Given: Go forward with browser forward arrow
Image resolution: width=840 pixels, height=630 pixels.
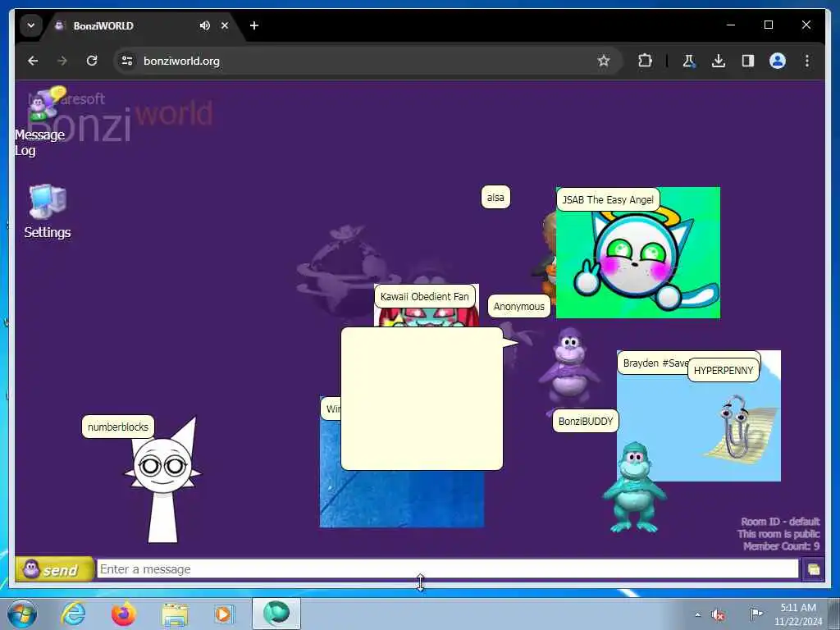Looking at the screenshot, I should point(62,61).
